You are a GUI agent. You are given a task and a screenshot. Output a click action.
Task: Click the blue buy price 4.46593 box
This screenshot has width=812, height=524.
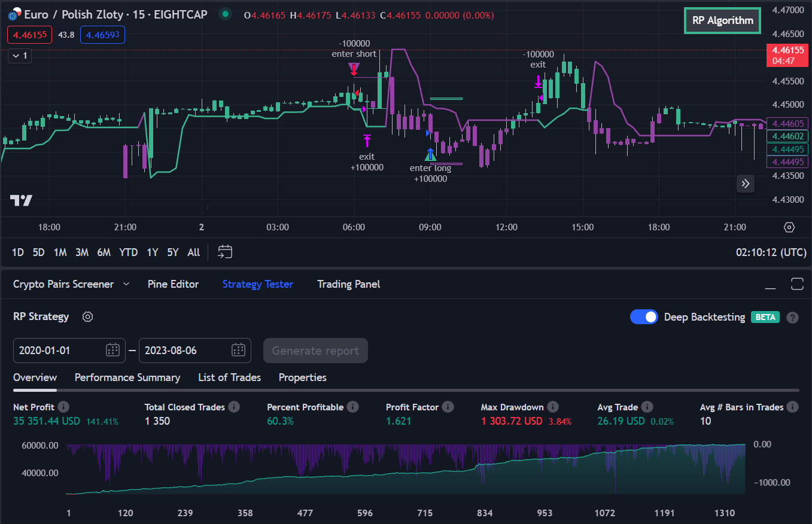(102, 35)
